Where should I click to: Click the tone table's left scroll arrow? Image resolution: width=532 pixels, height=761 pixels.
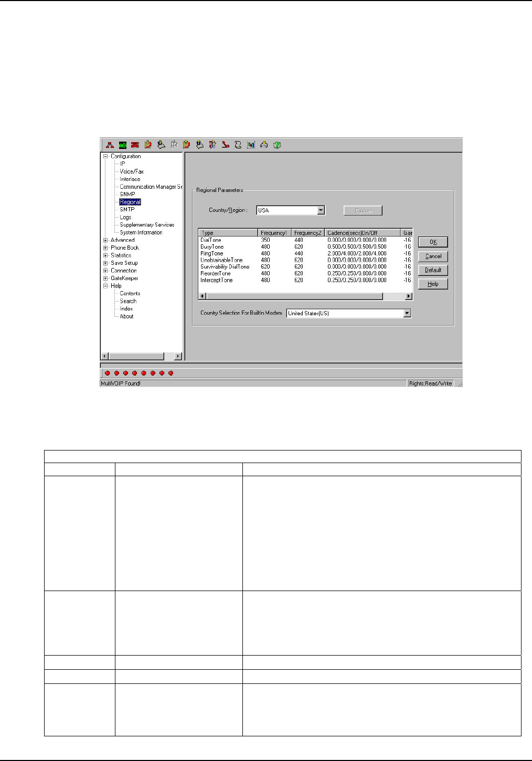(202, 296)
